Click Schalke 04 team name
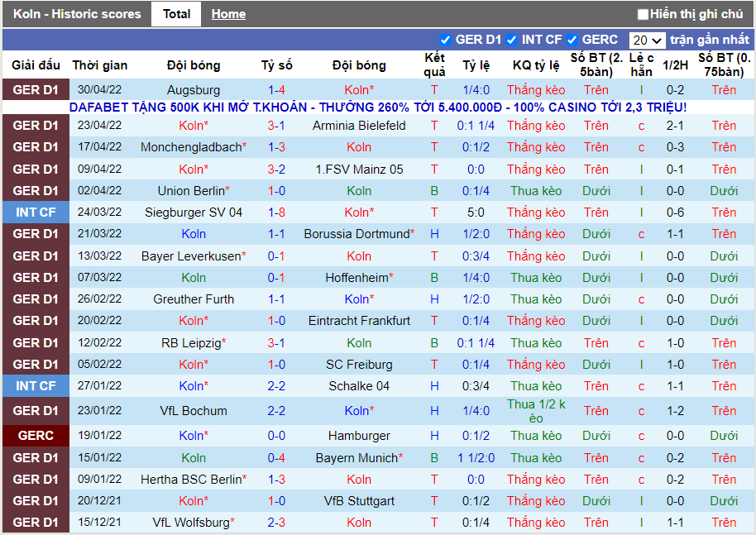Screen dimensions: 756x535 [x=359, y=385]
